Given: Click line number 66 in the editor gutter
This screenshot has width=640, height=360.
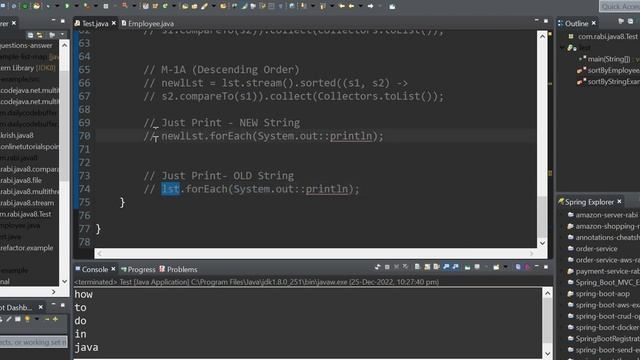Looking at the screenshot, I should click(84, 83).
